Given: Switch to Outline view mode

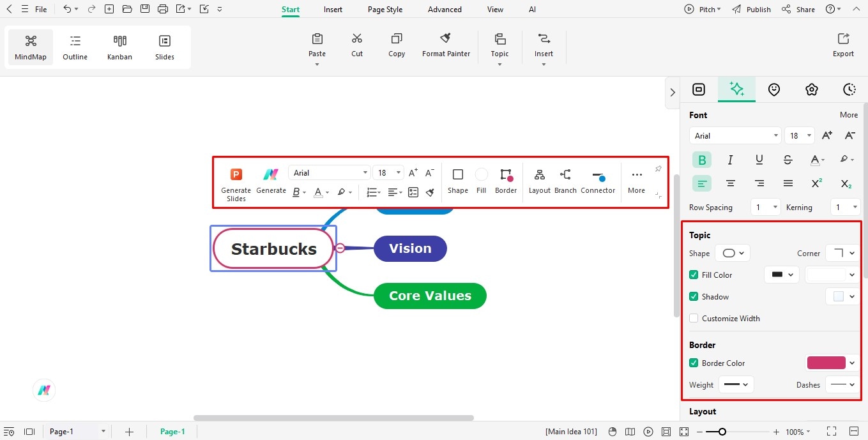Looking at the screenshot, I should (75, 48).
